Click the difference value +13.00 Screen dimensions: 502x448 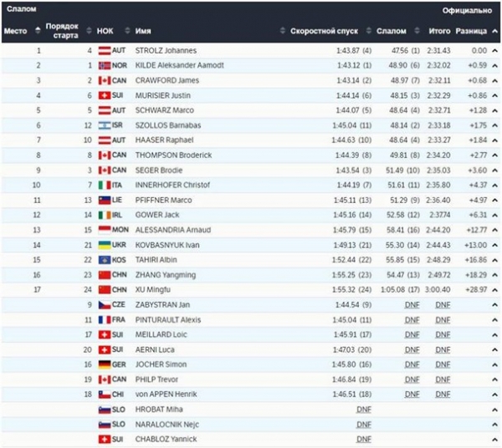coord(476,245)
